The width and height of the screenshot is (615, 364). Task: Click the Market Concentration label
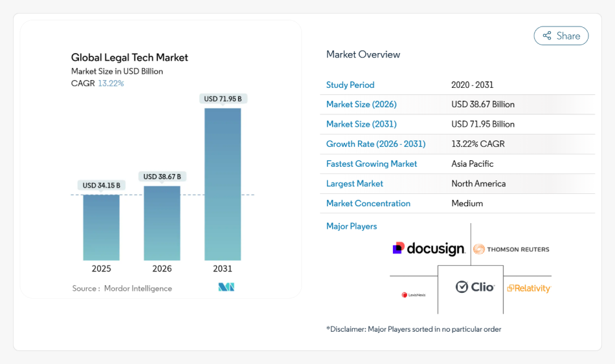pyautogui.click(x=368, y=203)
